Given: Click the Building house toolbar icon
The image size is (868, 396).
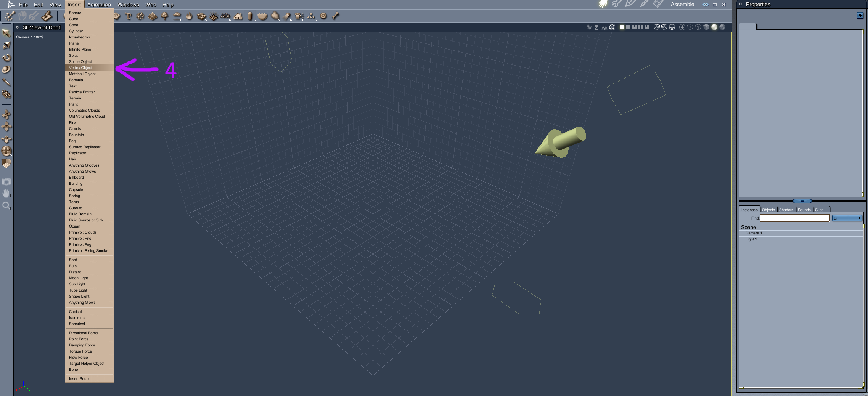Looking at the screenshot, I should [238, 16].
